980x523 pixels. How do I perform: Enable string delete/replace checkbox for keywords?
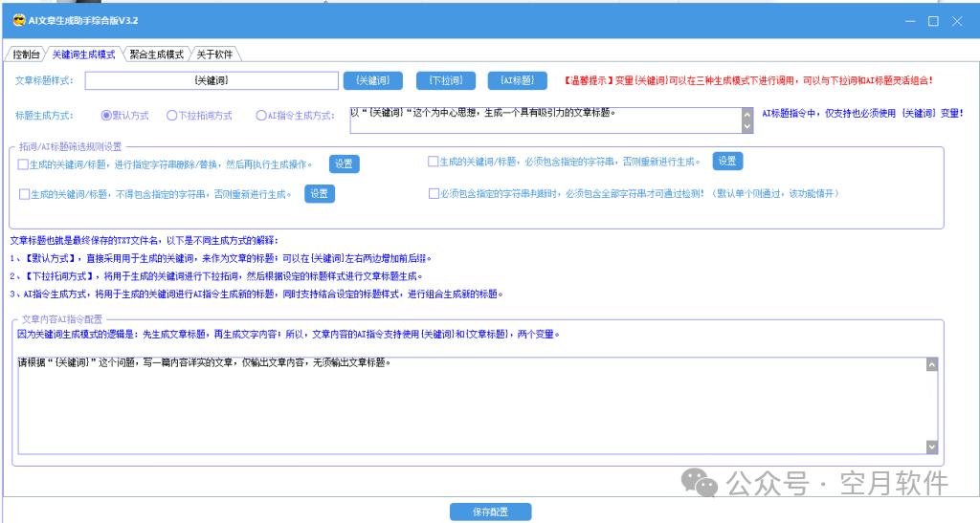(x=23, y=164)
